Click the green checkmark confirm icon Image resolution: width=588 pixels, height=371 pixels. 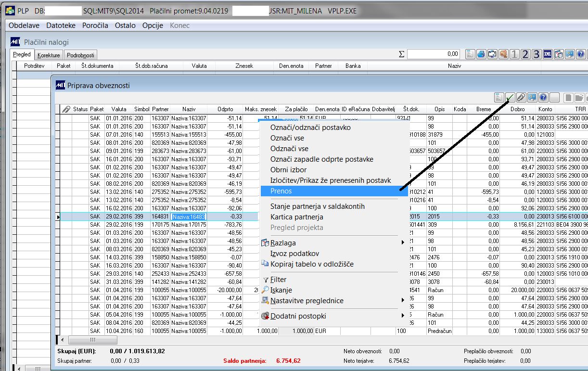point(510,98)
